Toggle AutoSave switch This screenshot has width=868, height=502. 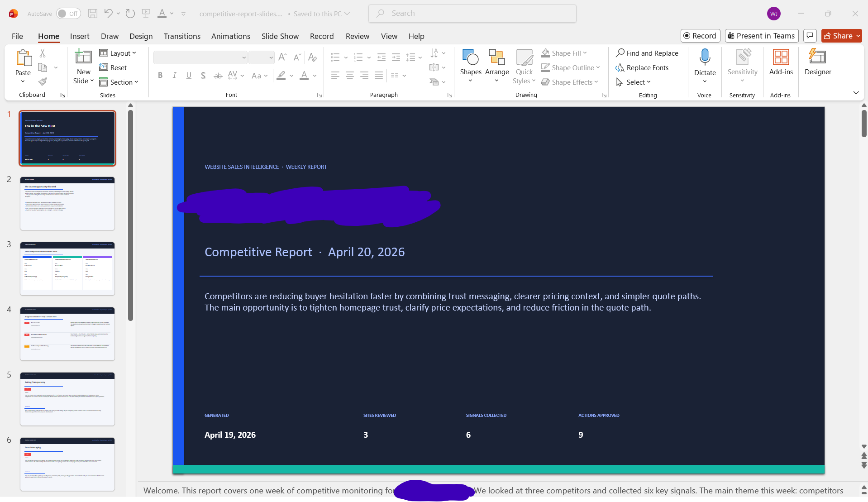click(68, 14)
